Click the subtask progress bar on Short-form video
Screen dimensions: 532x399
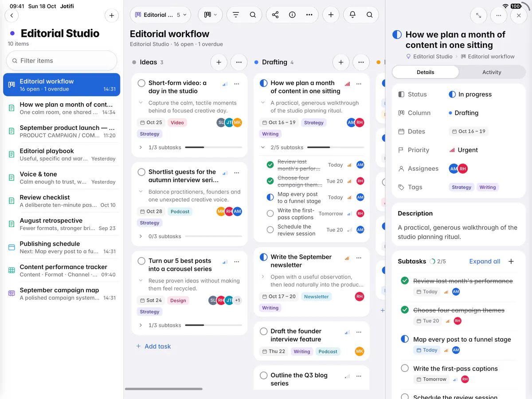[x=213, y=147]
